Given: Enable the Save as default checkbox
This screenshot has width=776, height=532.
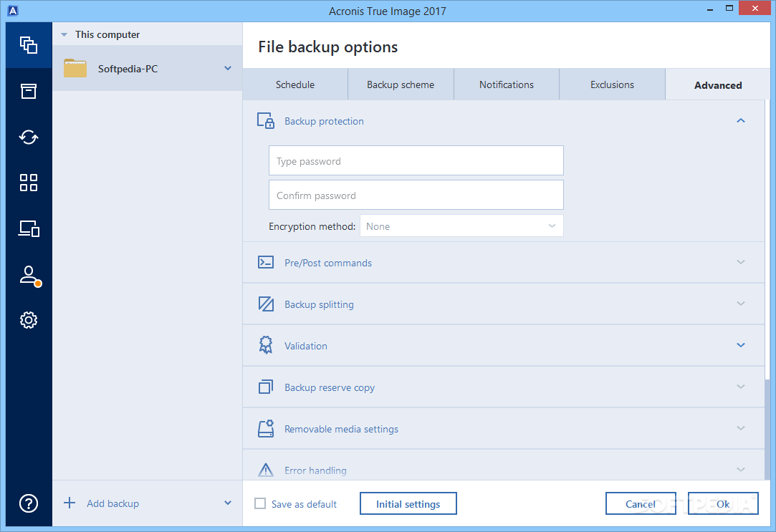Looking at the screenshot, I should [260, 503].
